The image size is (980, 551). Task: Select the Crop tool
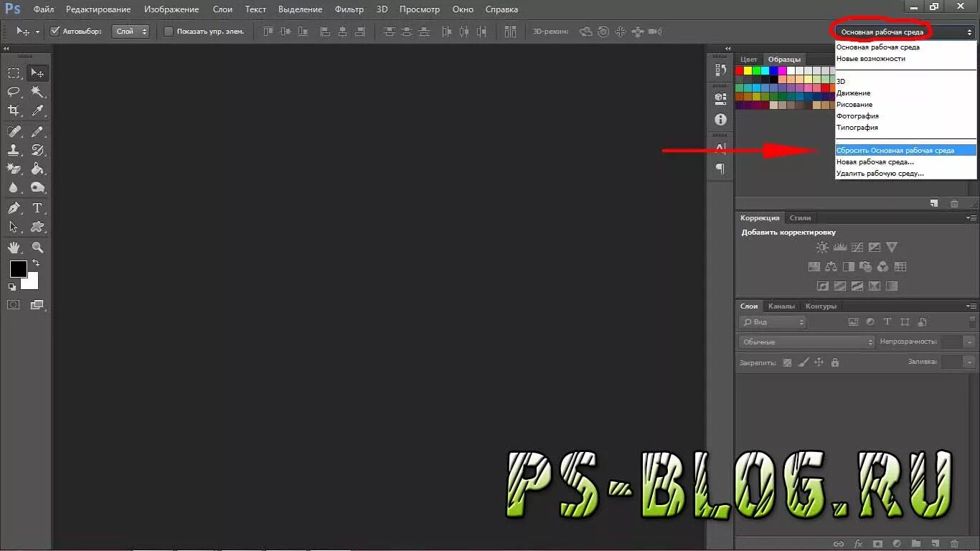(x=13, y=110)
